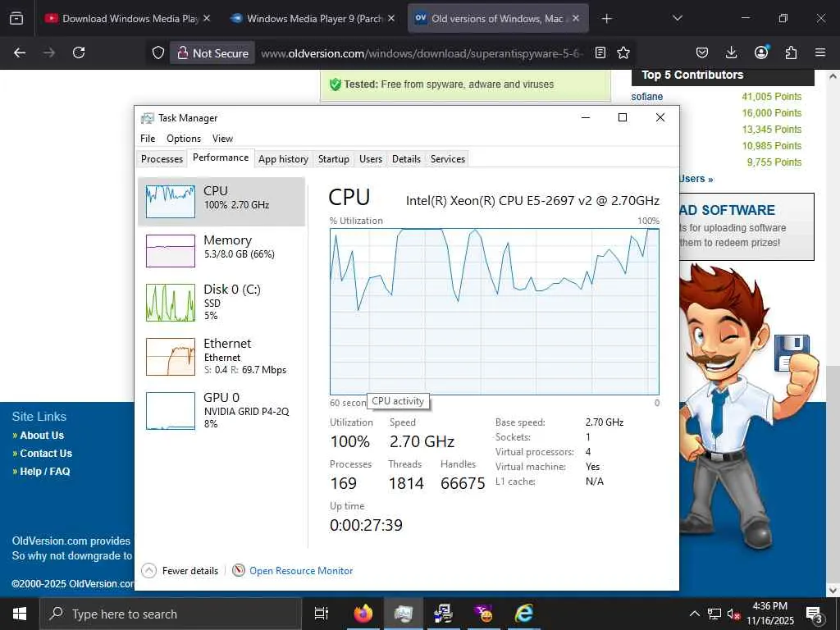
Task: Open Task Manager View menu
Action: [x=222, y=138]
